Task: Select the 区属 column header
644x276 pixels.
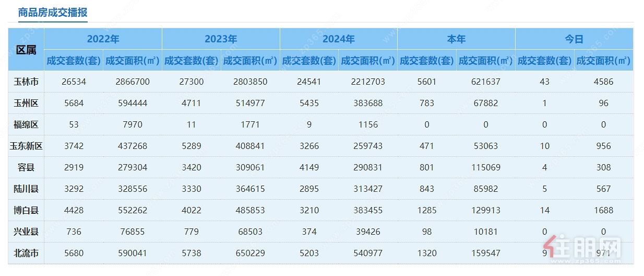Action: click(26, 50)
